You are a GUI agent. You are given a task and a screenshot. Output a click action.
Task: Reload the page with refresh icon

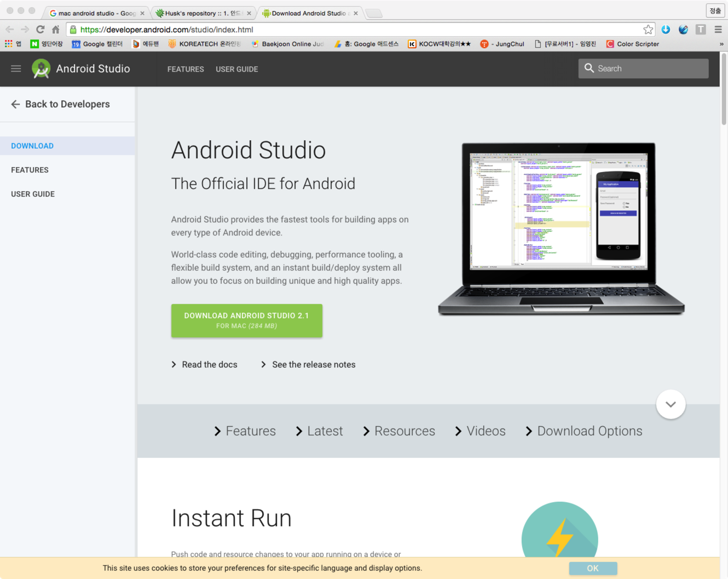(x=41, y=30)
